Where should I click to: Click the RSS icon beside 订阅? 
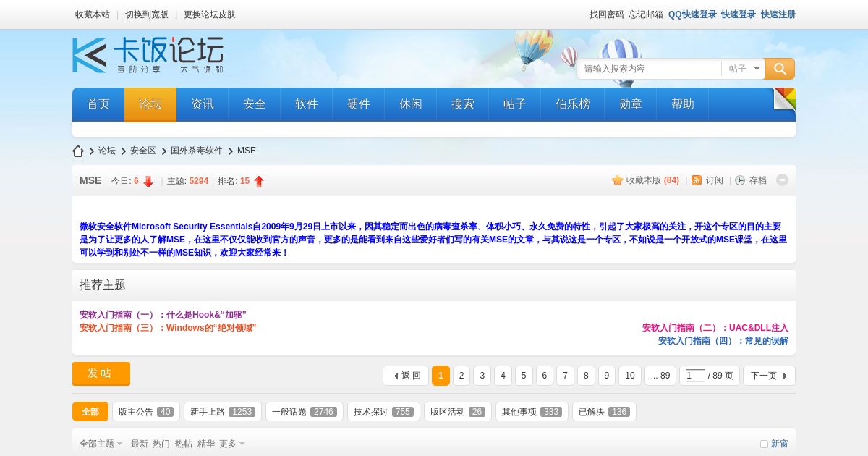pyautogui.click(x=697, y=180)
